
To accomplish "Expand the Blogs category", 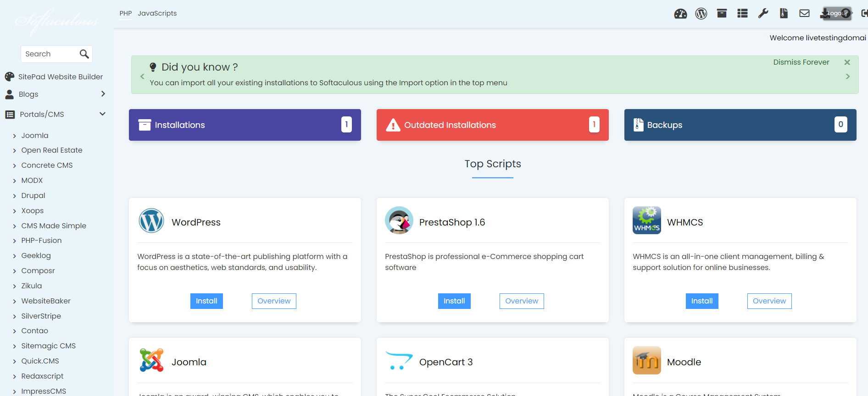I will tap(103, 94).
